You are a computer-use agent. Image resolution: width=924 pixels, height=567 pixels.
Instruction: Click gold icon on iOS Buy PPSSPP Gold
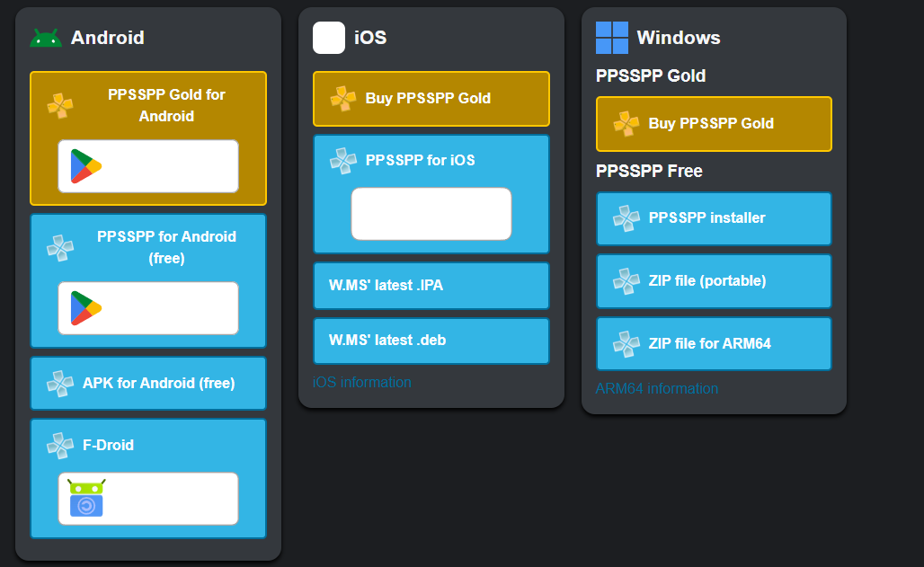click(x=343, y=99)
